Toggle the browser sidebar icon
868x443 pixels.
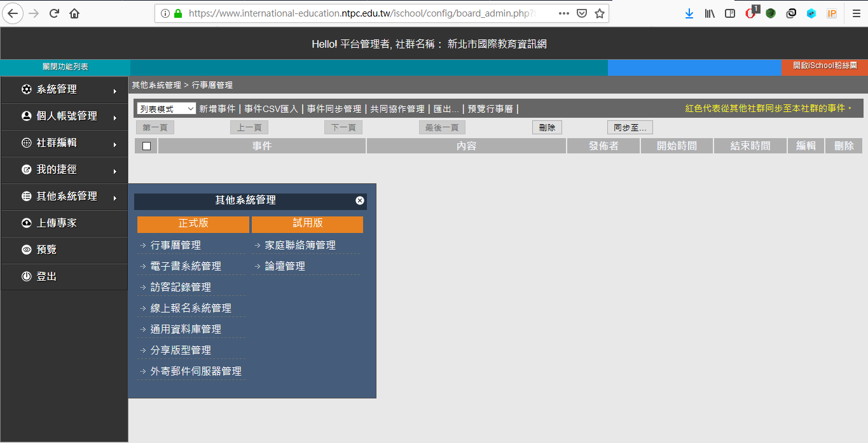(730, 13)
